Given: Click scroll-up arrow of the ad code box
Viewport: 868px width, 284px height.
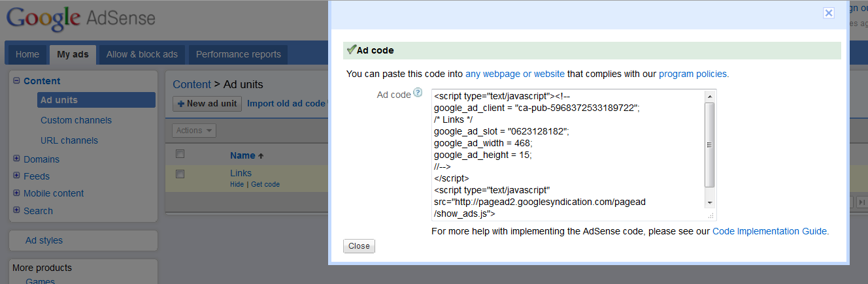Looking at the screenshot, I should coord(710,96).
